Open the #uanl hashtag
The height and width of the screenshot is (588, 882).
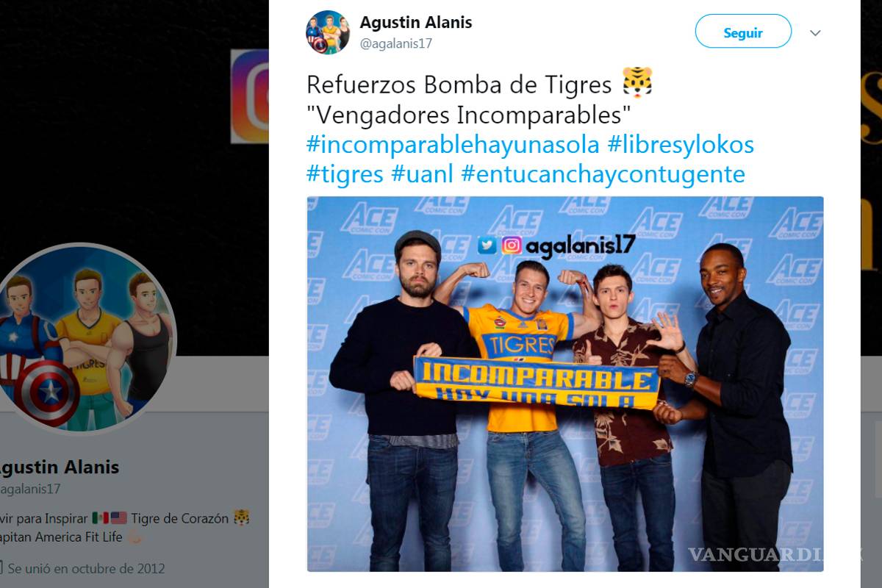pyautogui.click(x=422, y=174)
